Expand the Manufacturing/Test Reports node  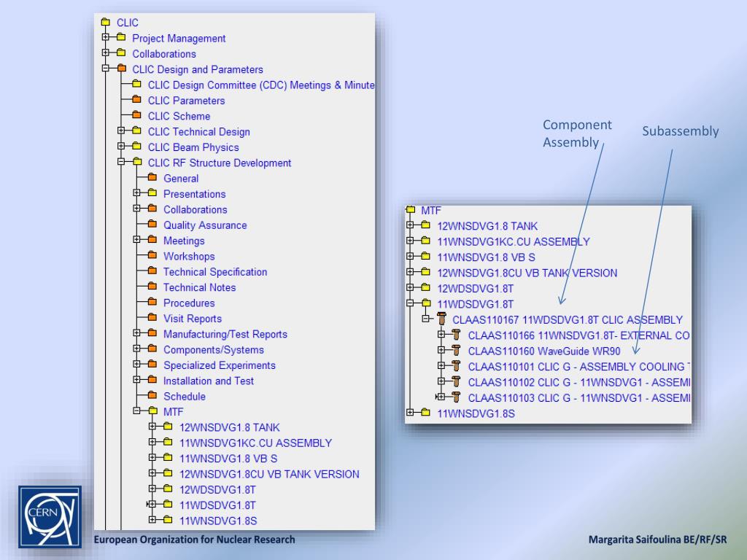coord(136,333)
